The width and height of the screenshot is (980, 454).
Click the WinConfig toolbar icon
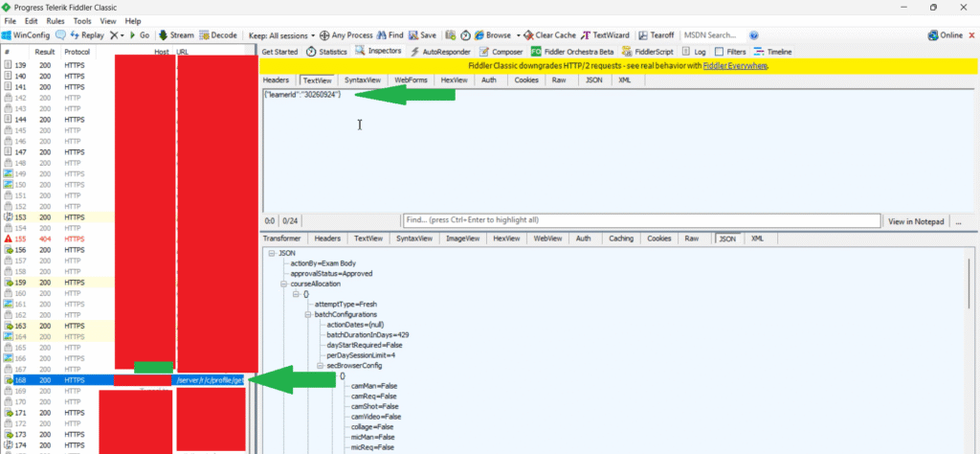point(8,34)
